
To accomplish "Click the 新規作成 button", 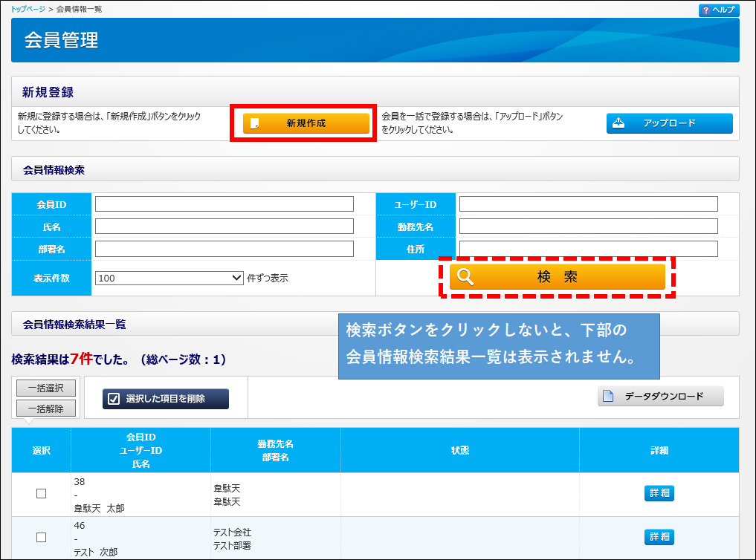I will [x=306, y=123].
